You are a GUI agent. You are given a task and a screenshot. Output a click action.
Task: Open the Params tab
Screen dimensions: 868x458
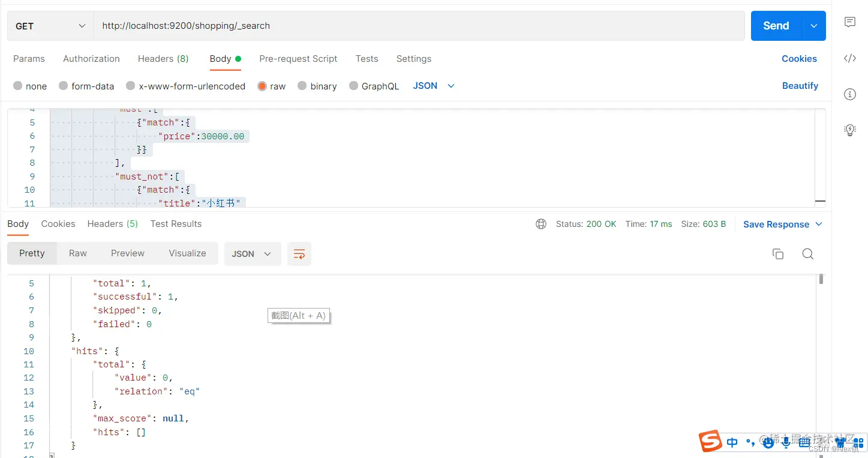pyautogui.click(x=29, y=59)
